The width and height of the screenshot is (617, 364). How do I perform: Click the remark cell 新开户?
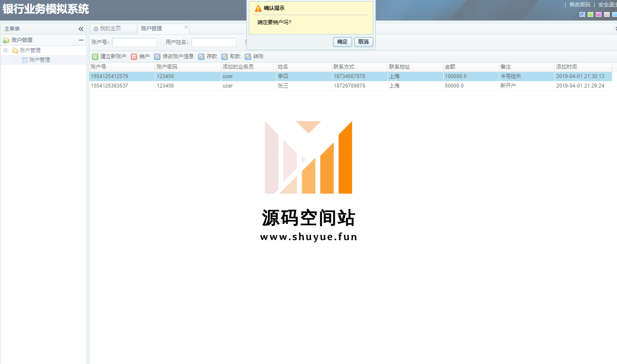(x=527, y=86)
